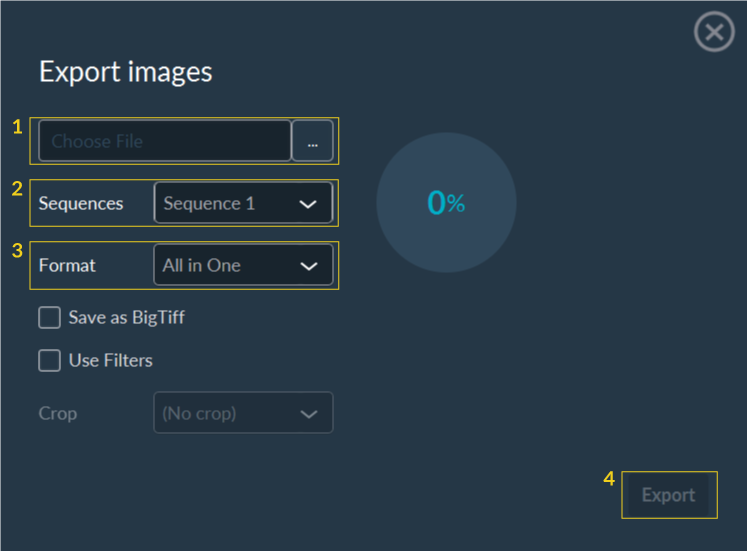
Task: Click the Choose File path field
Action: [x=165, y=141]
